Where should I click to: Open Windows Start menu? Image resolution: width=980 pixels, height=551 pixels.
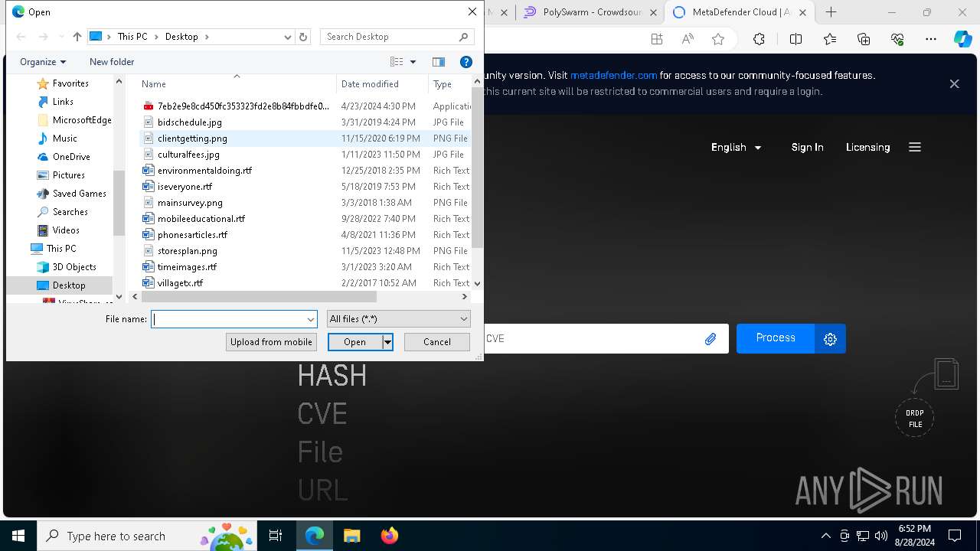pos(18,536)
